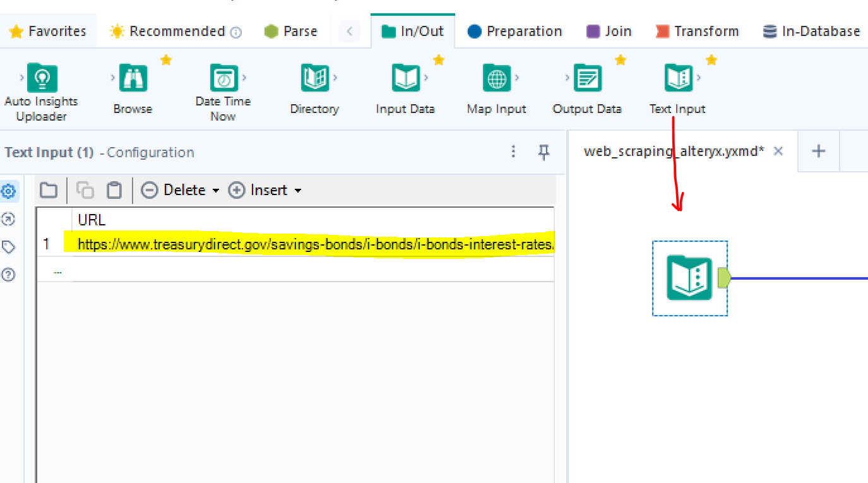Select the Text Input node on the canvas

tap(689, 278)
